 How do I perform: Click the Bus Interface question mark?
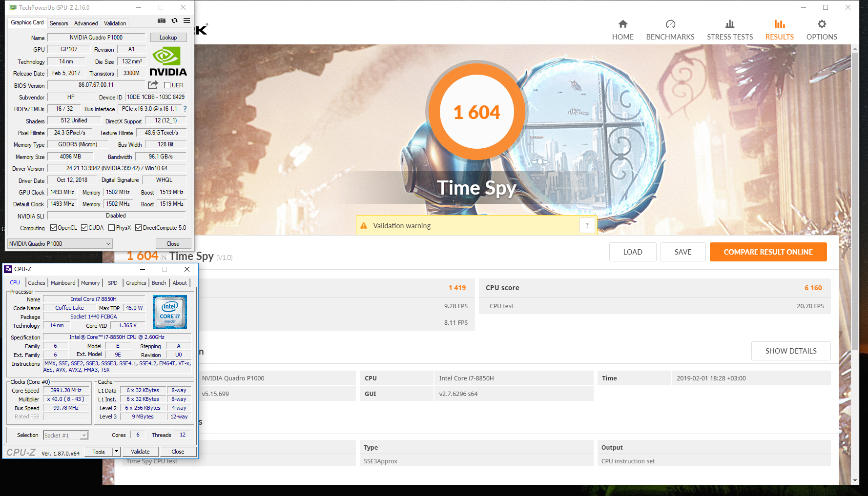tap(185, 109)
